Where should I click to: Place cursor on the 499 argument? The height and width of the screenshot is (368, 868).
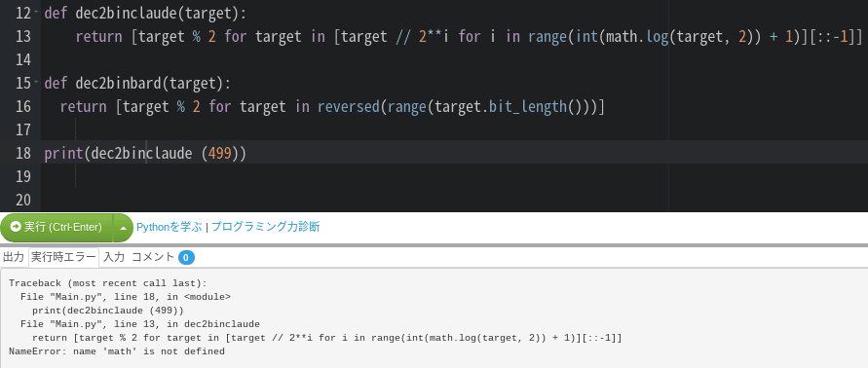pos(220,153)
